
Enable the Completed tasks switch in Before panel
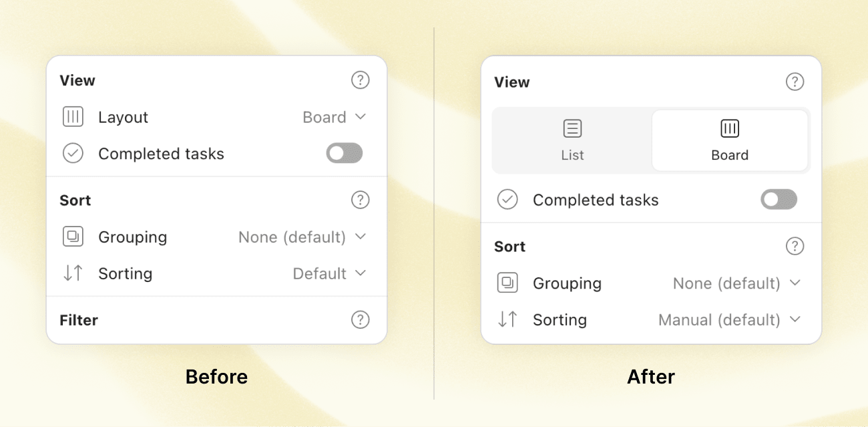click(344, 153)
